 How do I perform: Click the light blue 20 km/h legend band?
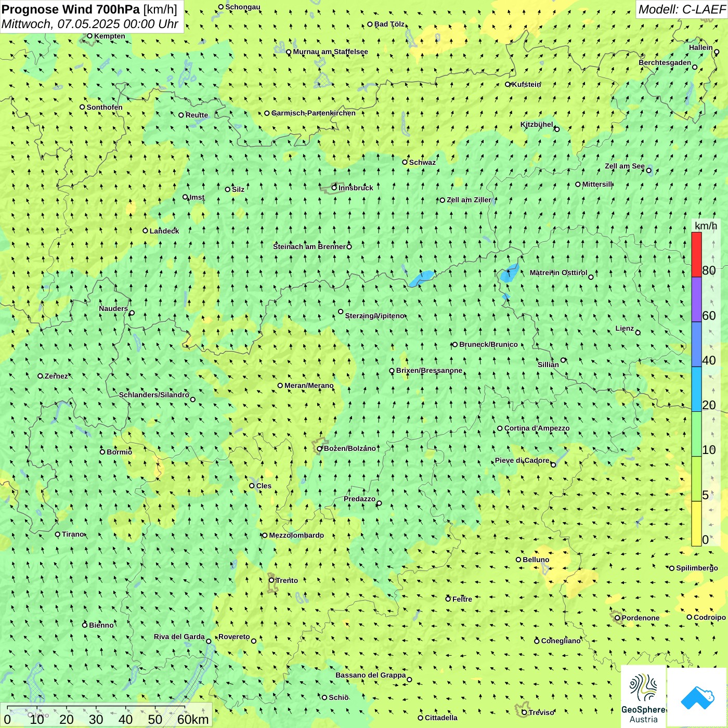(x=696, y=389)
